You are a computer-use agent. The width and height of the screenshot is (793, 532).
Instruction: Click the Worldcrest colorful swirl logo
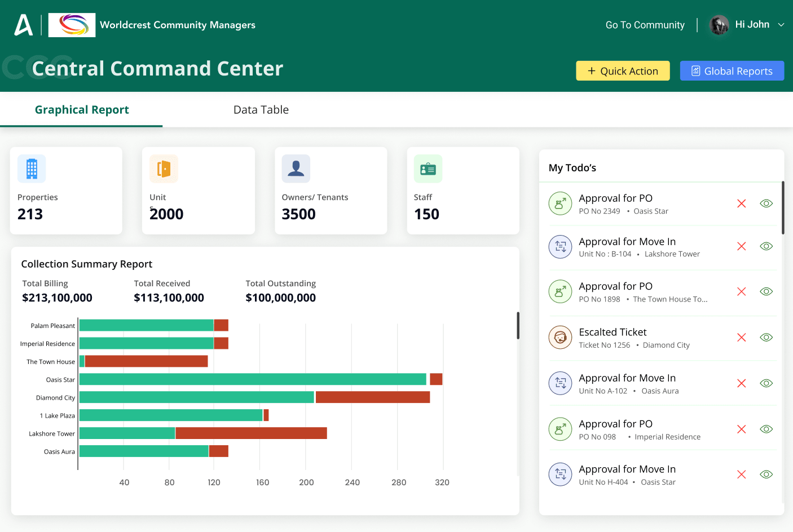[72, 25]
